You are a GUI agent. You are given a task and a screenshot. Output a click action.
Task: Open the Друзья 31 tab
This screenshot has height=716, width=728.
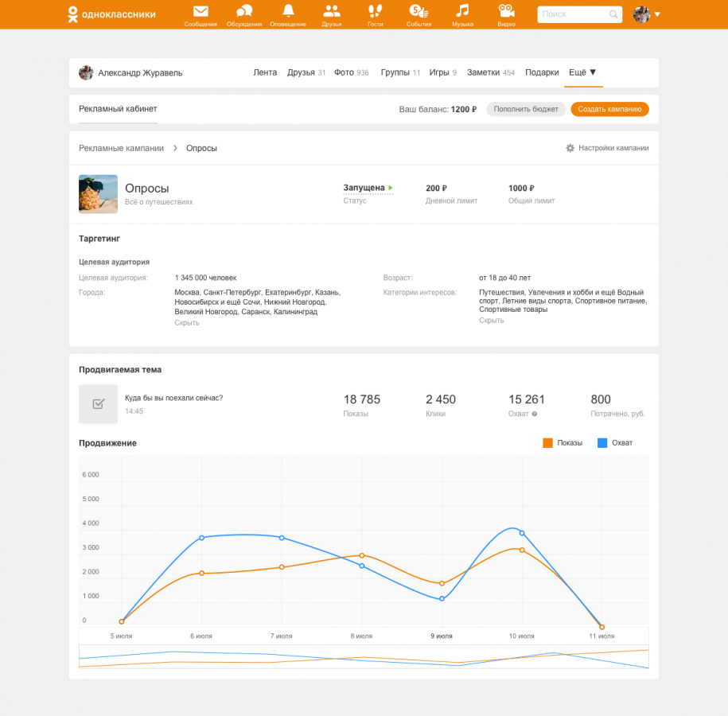[x=306, y=72]
